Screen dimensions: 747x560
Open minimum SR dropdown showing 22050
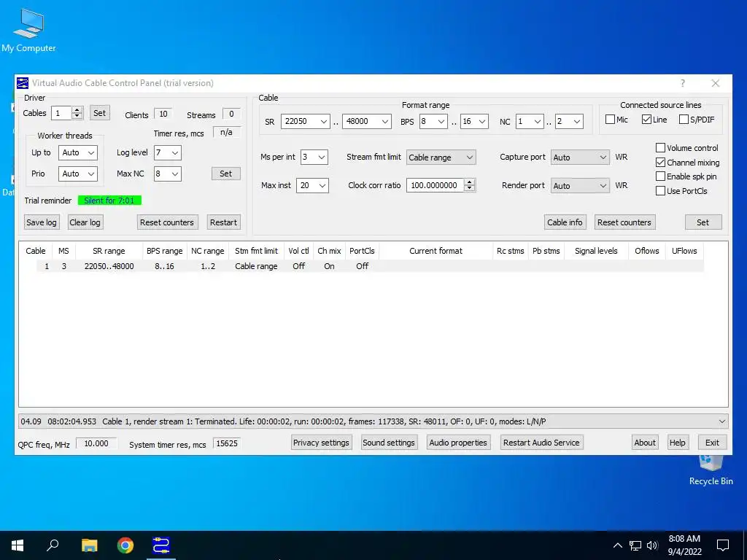pos(306,122)
